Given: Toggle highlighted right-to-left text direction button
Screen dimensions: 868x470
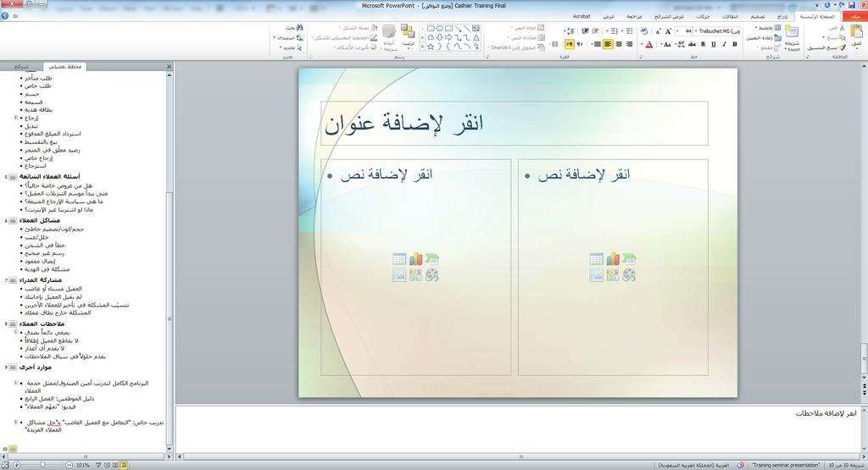Looking at the screenshot, I should tap(570, 44).
